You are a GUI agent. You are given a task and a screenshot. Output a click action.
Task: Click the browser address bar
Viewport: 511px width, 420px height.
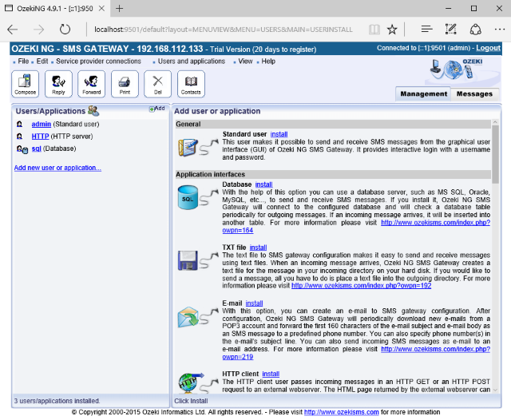pos(224,30)
